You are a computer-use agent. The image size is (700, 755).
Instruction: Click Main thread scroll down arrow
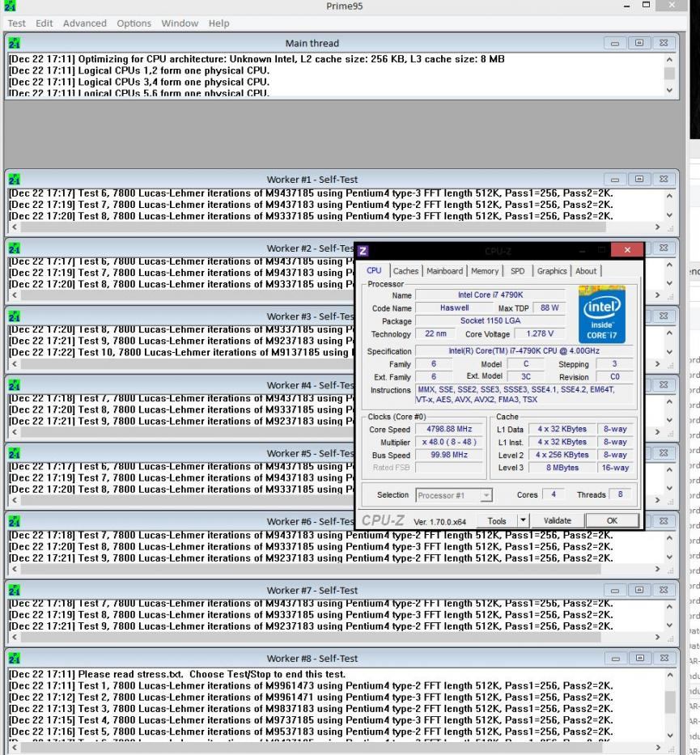coord(669,90)
